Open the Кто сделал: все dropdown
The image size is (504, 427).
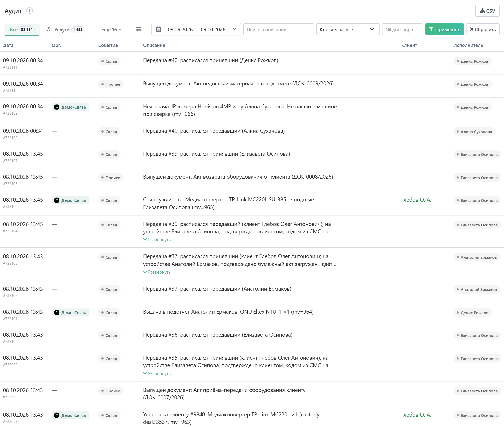click(x=348, y=29)
